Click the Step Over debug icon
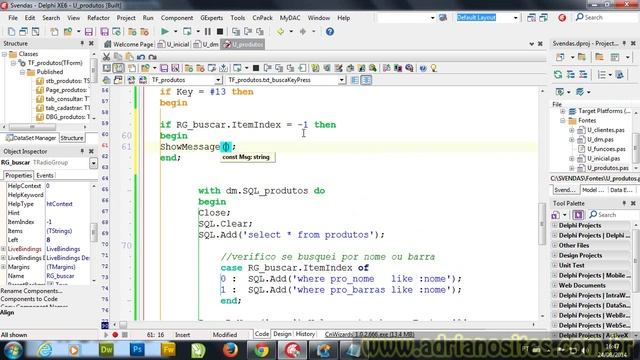 click(248, 31)
